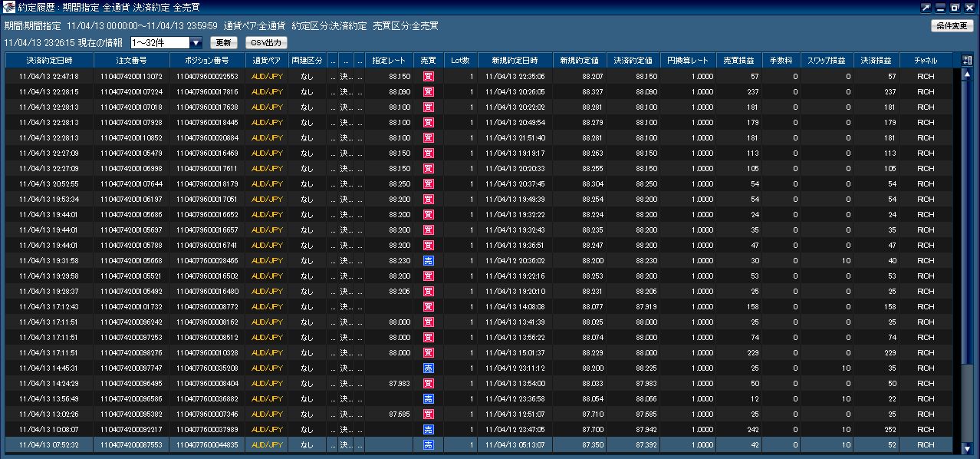This screenshot has width=980, height=459.
Task: Click the scrollbar down arrow
Action: click(966, 449)
